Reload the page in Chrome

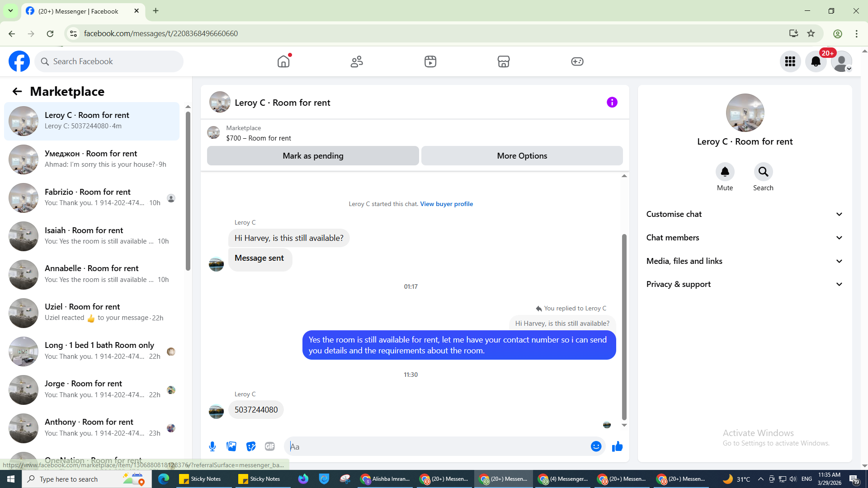pos(50,34)
